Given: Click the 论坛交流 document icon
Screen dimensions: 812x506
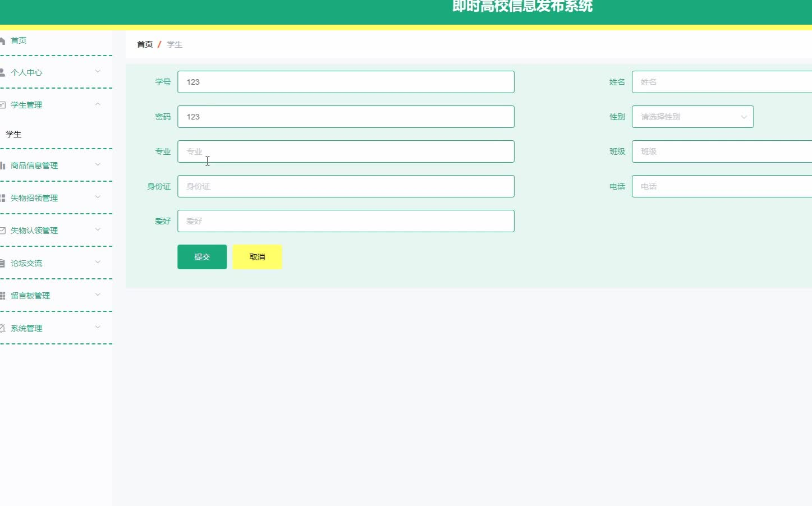Looking at the screenshot, I should (x=3, y=263).
